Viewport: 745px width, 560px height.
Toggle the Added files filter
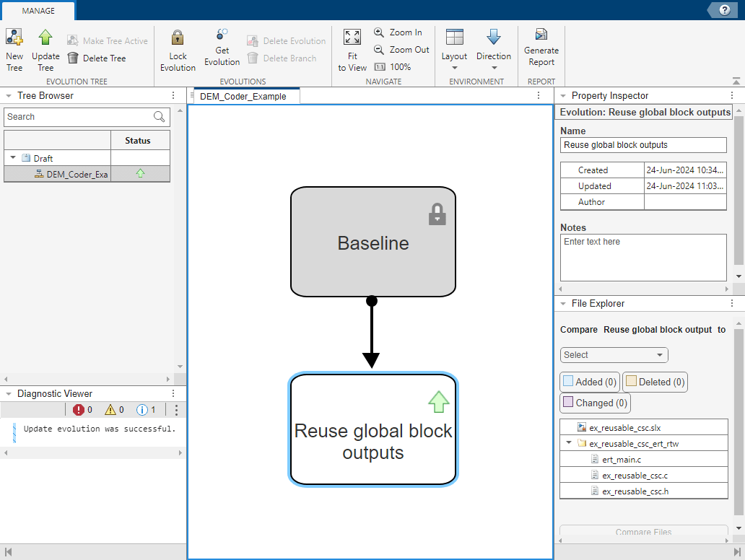(x=588, y=382)
